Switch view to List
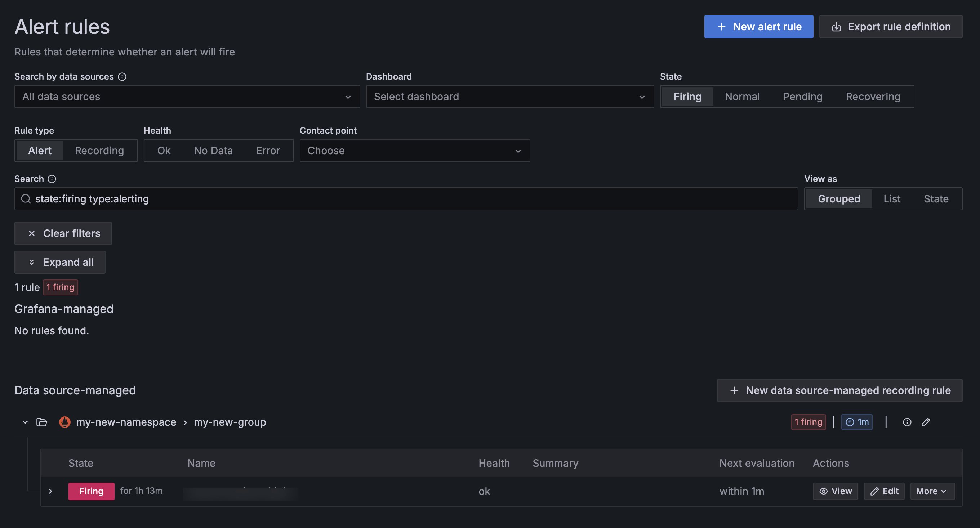The width and height of the screenshot is (980, 528). 892,198
